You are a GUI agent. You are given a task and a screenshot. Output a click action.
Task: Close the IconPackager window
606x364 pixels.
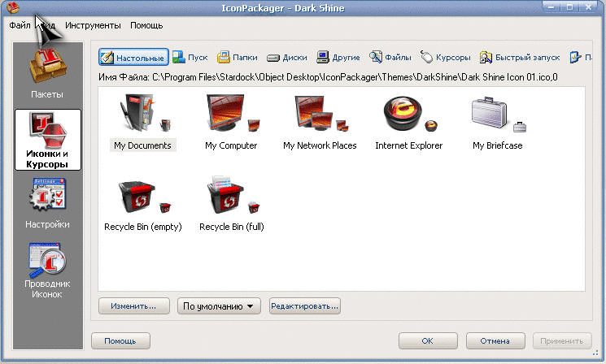(x=589, y=7)
